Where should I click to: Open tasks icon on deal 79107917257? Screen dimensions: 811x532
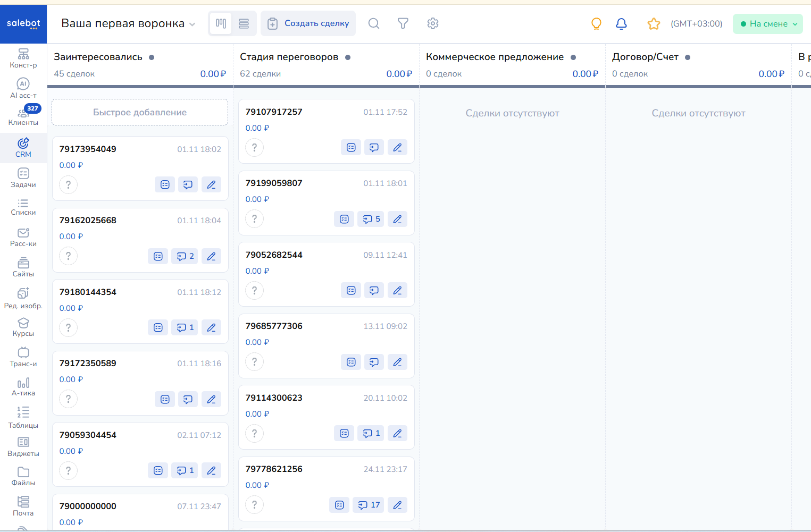351,147
